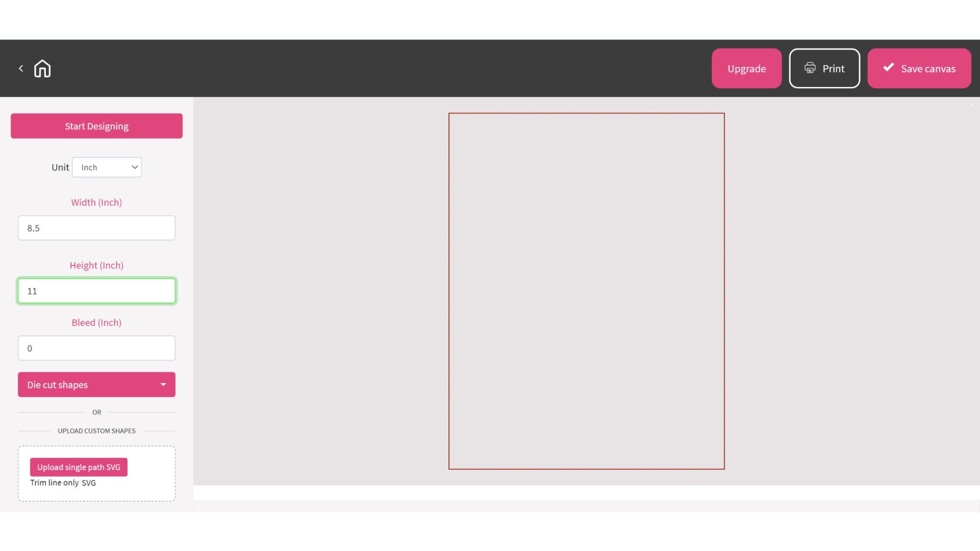This screenshot has height=551, width=980.
Task: Click the back arrow navigation icon
Action: coord(21,68)
